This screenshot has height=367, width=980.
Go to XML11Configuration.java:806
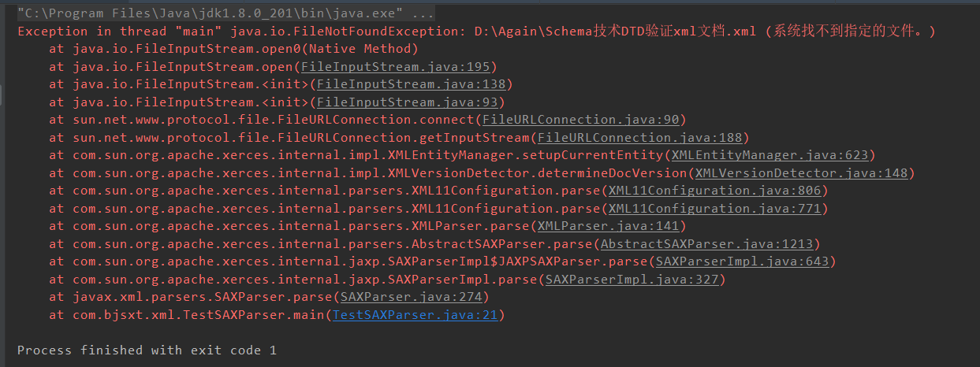click(x=714, y=191)
